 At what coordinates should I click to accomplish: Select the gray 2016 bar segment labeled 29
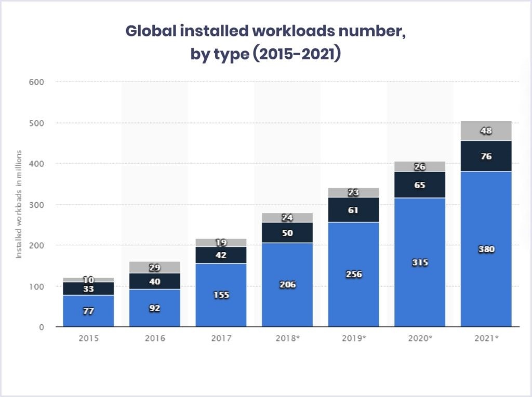point(155,268)
